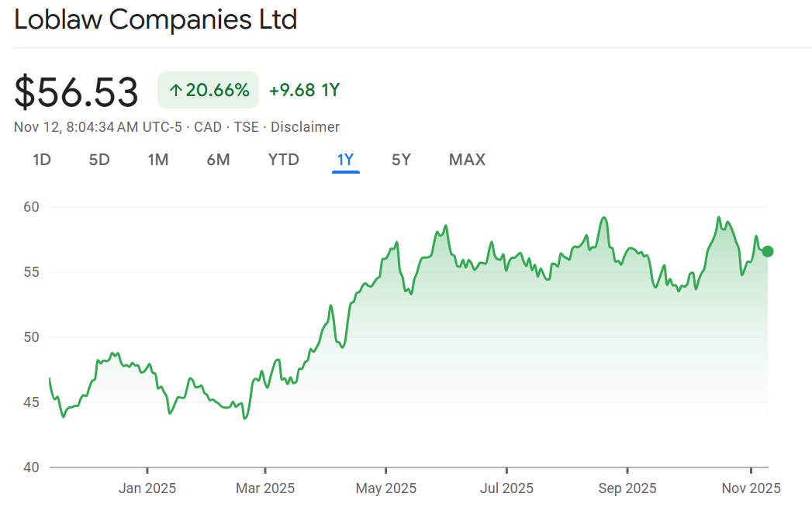Click the Jan 2025 axis label

147,488
